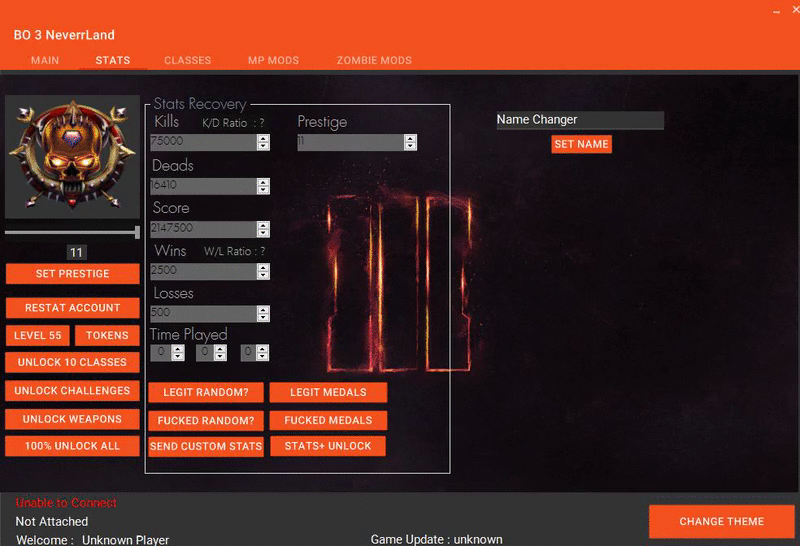This screenshot has height=546, width=800.
Task: Click the Not Attached status text
Action: pyautogui.click(x=52, y=522)
